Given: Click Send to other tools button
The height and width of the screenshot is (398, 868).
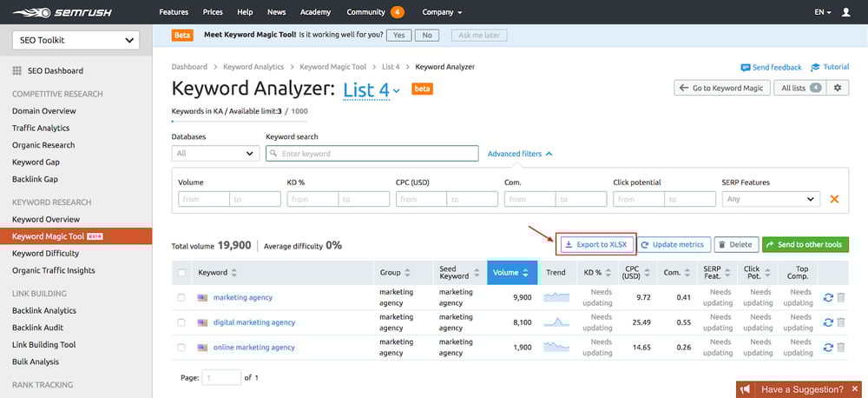Looking at the screenshot, I should click(805, 244).
